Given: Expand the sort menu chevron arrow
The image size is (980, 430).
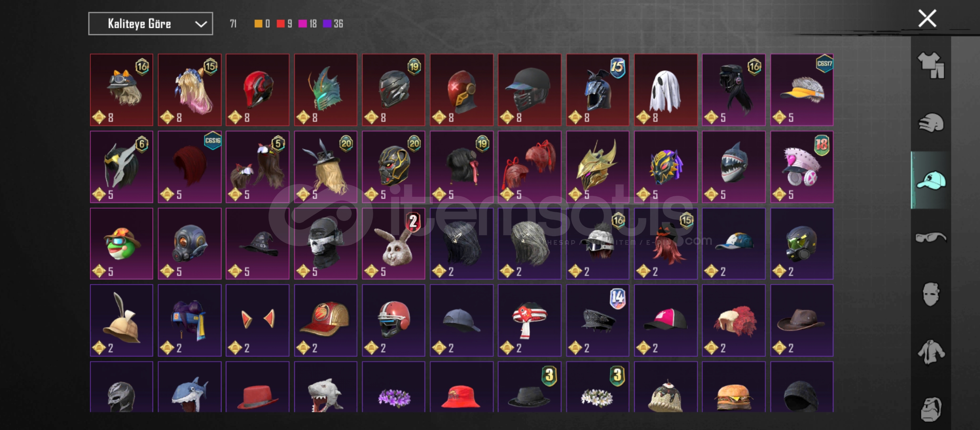Looking at the screenshot, I should click(x=201, y=24).
